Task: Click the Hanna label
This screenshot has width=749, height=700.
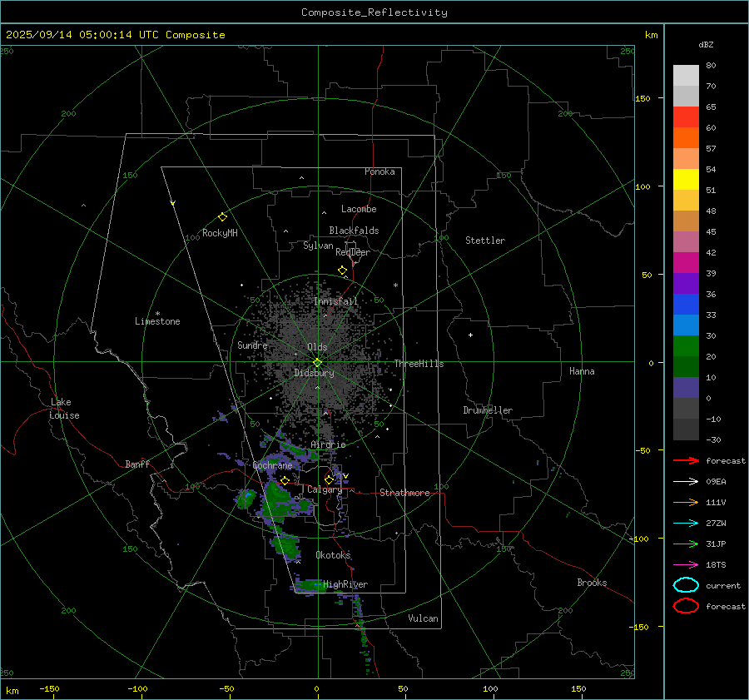Action: (582, 371)
